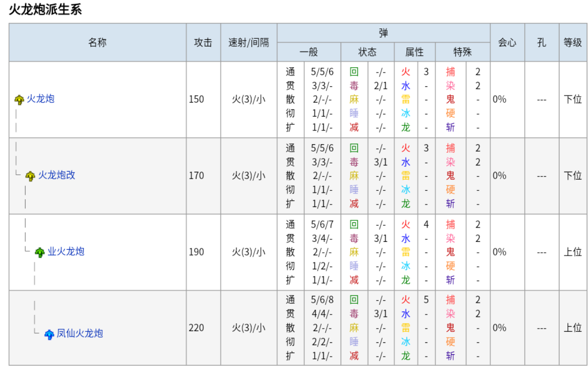This screenshot has height=366, width=588.
Task: Select the 火龙炮派生系 section heading
Action: tap(46, 9)
